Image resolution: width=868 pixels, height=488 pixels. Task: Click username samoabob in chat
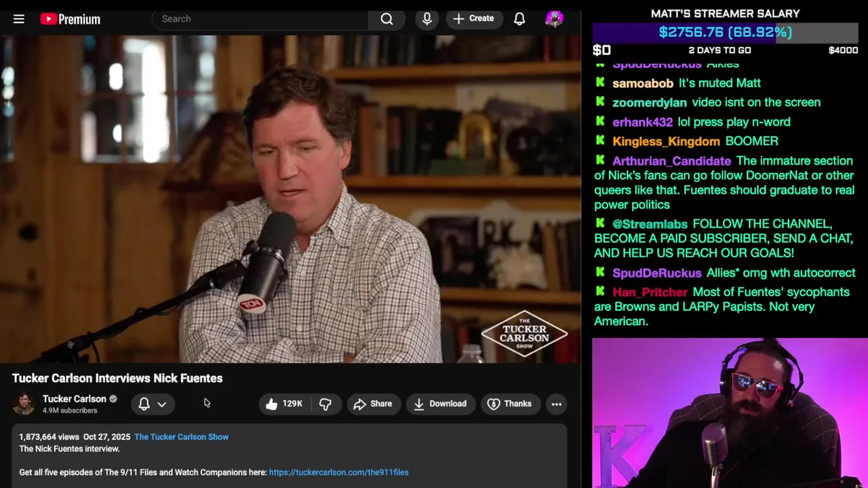pos(643,83)
